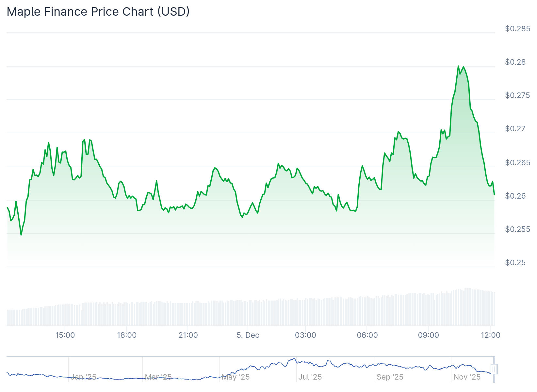This screenshot has height=392, width=537.
Task: Jump to Mar '25 in navigator
Action: pos(158,377)
